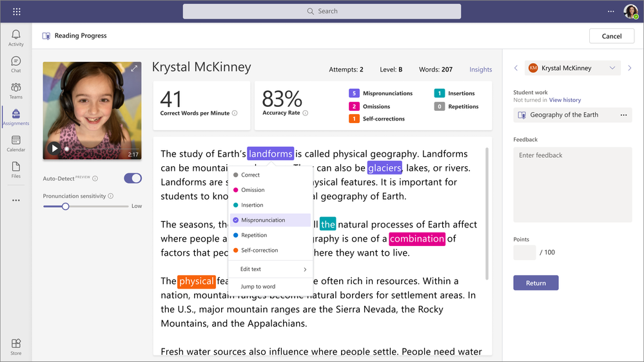Screen dimensions: 644x362
Task: Open settings ellipsis in top bar
Action: (610, 12)
